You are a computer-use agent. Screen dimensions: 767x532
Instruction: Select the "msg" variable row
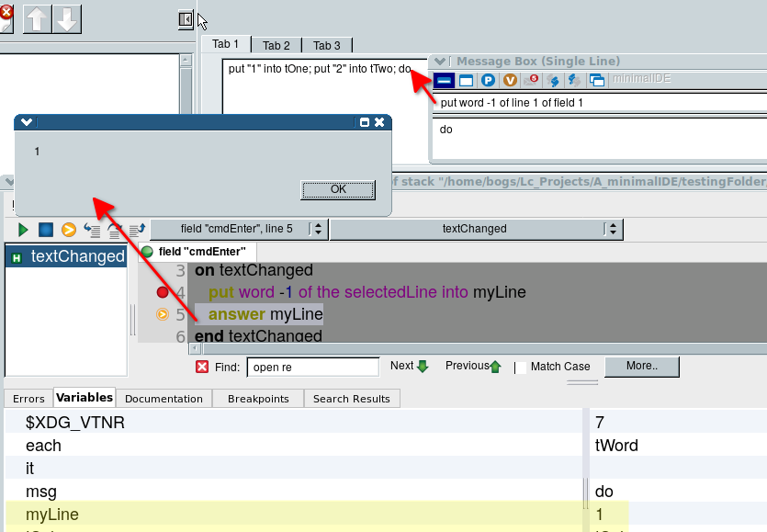(386, 491)
